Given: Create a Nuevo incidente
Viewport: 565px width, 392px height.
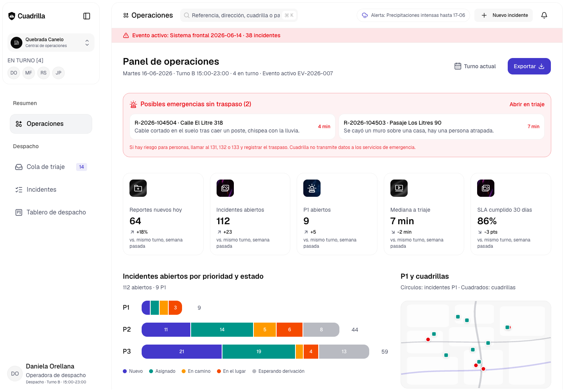Looking at the screenshot, I should tap(504, 15).
